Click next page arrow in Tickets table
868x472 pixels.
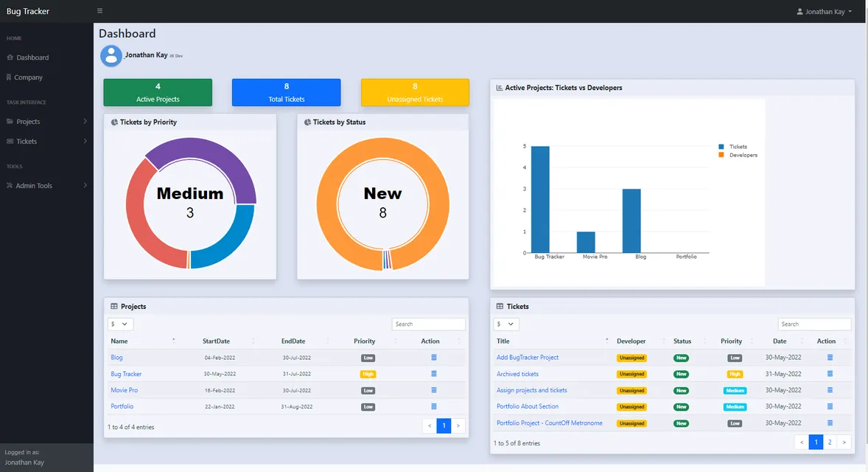(844, 442)
